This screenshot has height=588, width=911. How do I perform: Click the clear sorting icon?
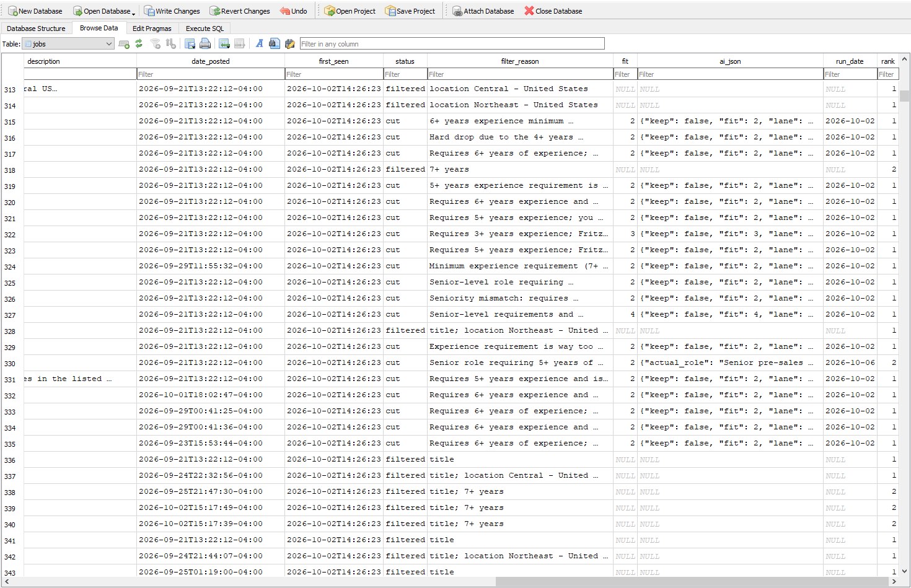coord(171,44)
